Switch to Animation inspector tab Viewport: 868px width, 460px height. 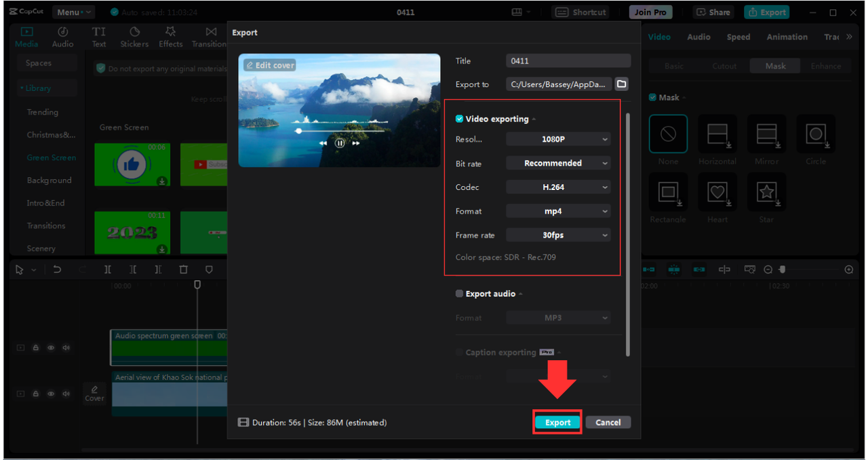pyautogui.click(x=787, y=37)
